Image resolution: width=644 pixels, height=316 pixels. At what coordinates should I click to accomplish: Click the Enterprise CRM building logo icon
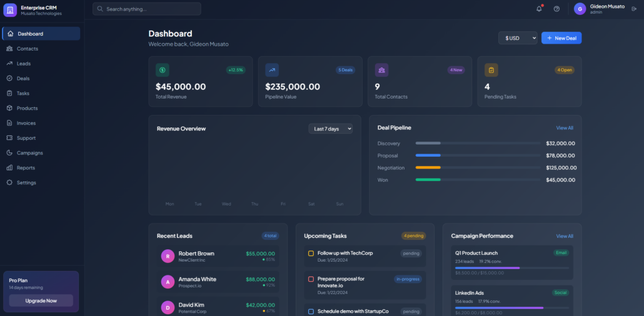click(x=10, y=10)
